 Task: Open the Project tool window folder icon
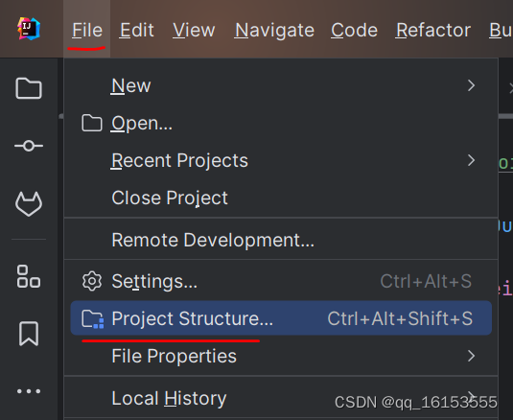[29, 88]
